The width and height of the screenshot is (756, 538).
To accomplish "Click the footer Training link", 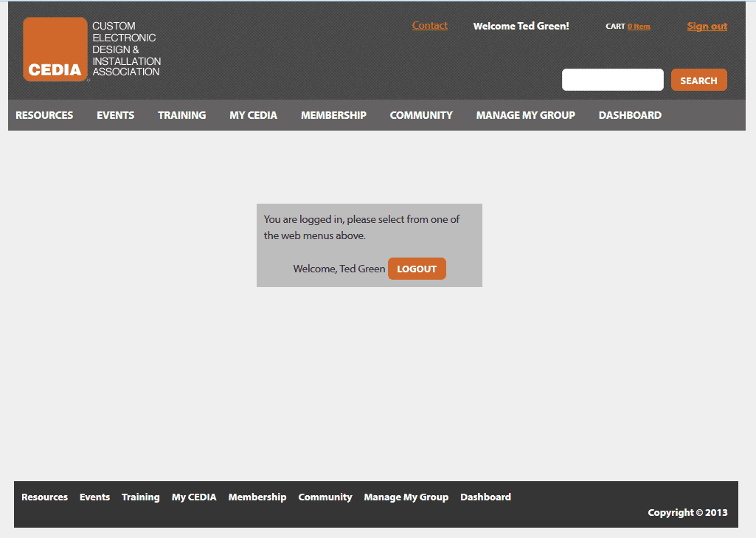I will (140, 497).
